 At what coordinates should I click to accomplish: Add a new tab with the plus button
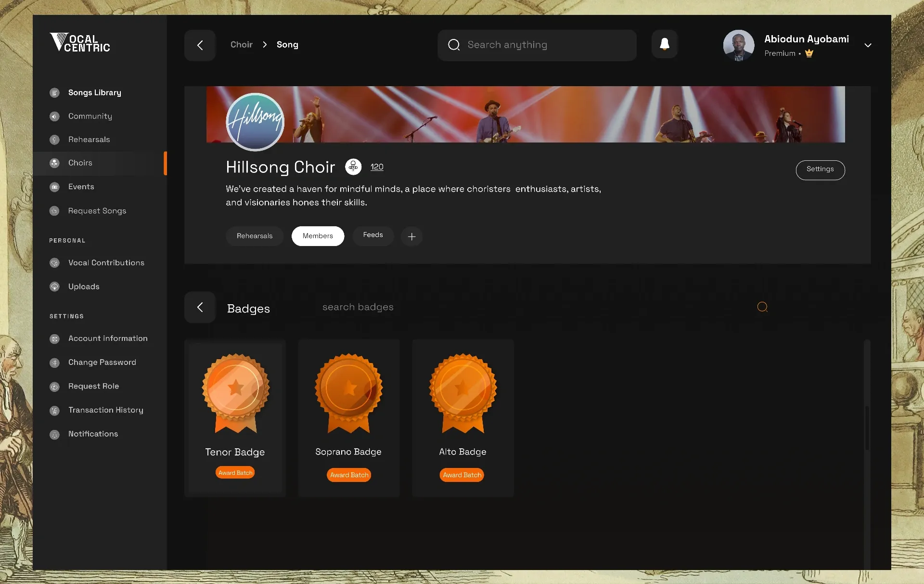pos(411,236)
